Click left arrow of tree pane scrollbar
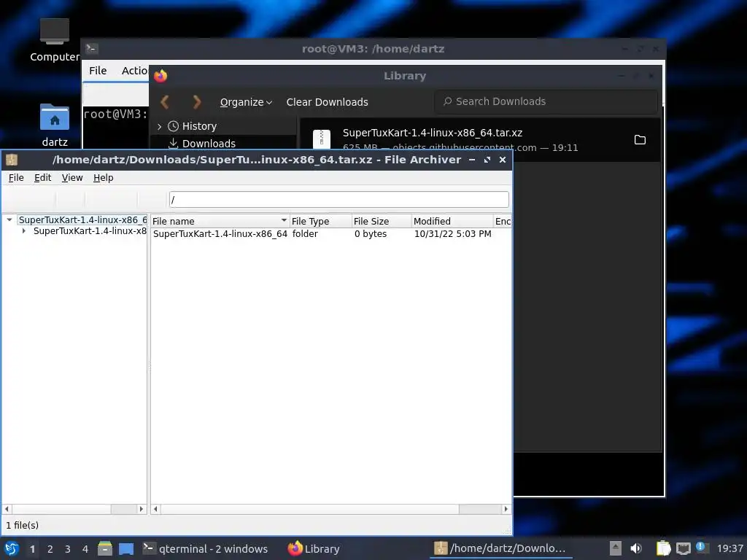Viewport: 747px width, 560px height. tap(7, 509)
